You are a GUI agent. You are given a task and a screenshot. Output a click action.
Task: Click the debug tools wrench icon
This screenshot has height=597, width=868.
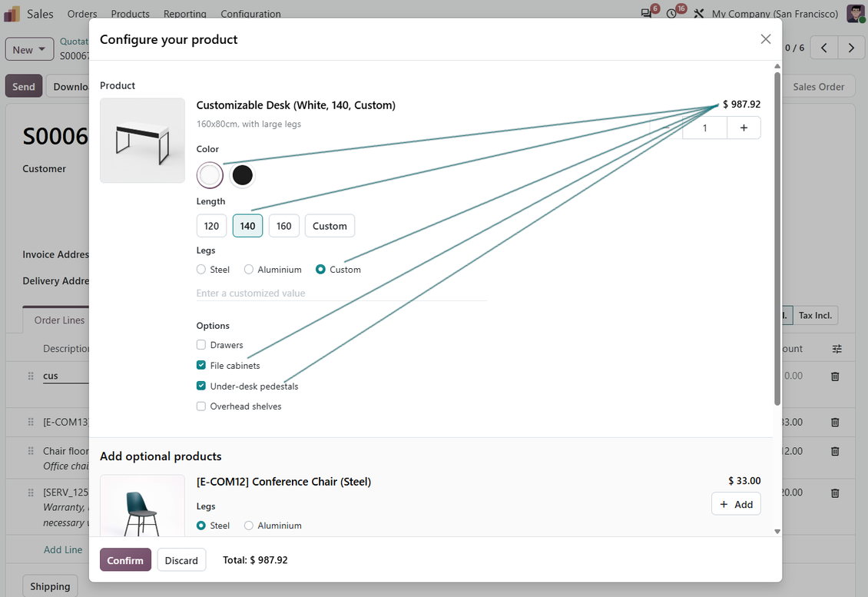coord(698,13)
